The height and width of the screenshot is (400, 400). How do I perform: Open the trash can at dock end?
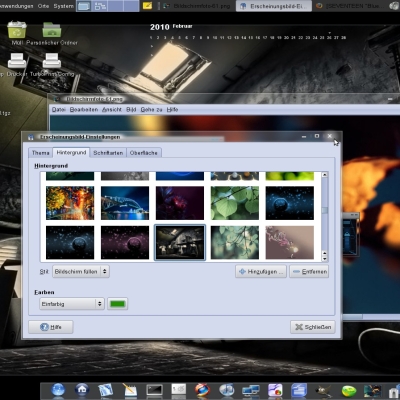395,391
